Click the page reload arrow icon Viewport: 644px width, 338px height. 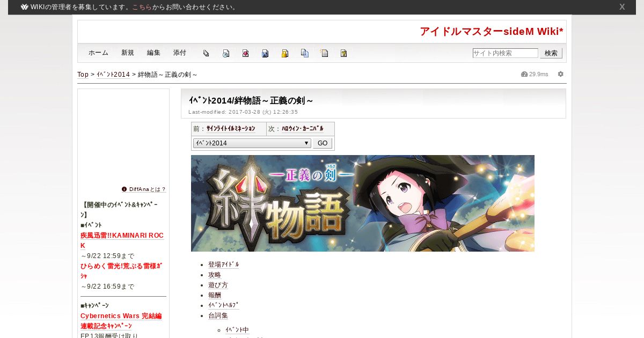[x=226, y=53]
